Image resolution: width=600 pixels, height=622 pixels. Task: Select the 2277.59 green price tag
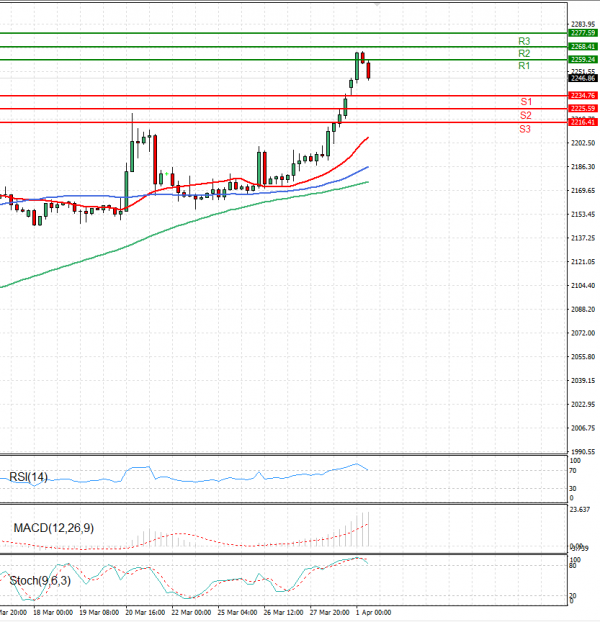click(x=583, y=33)
